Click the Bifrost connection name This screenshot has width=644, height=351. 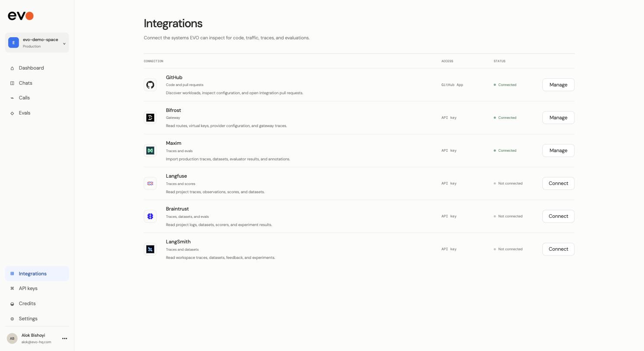[173, 110]
